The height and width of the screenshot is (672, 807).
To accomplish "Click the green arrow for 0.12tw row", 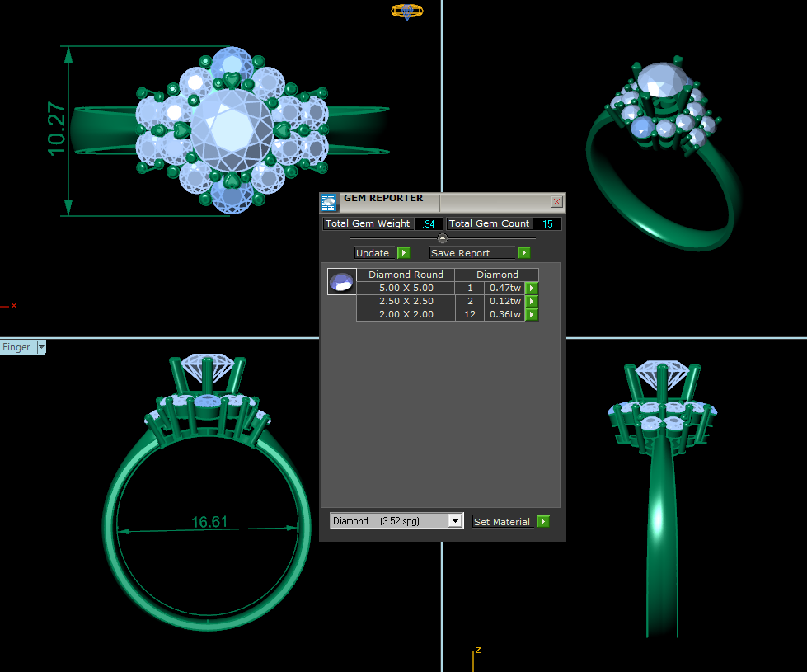I will point(532,301).
